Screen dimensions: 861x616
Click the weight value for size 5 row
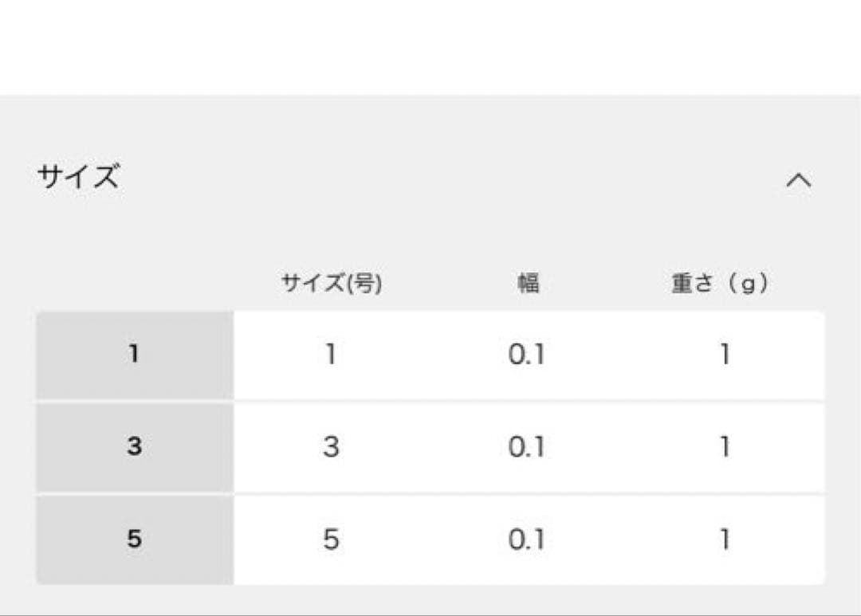tap(724, 539)
